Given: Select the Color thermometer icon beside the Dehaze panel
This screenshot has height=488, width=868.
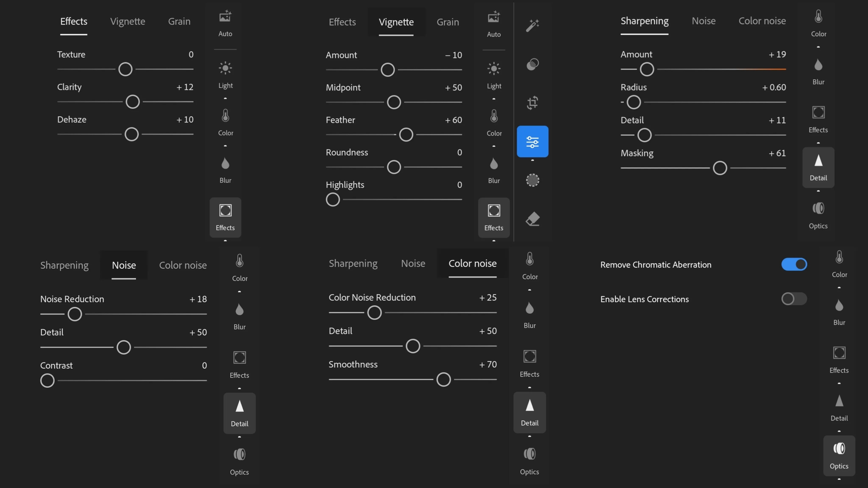Looking at the screenshot, I should click(225, 122).
